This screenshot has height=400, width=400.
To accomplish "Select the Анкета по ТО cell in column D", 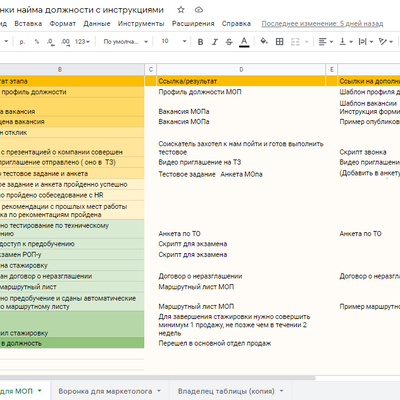I will [241, 229].
